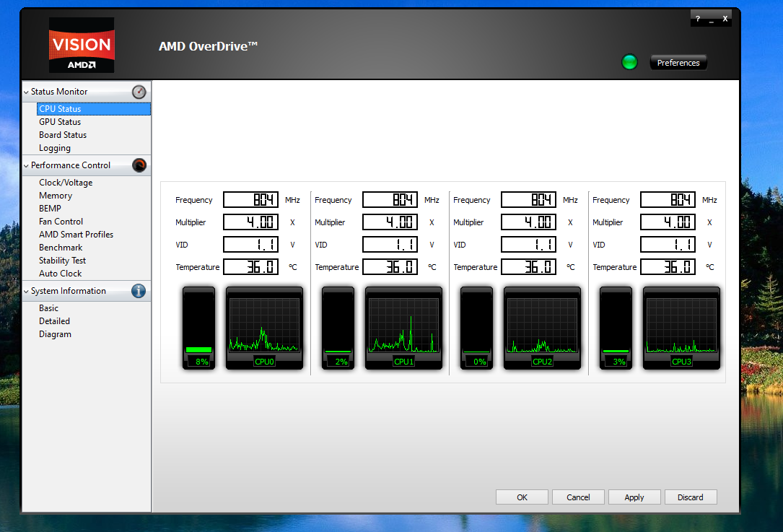This screenshot has height=532, width=783.
Task: Go to Clock/Voltage settings
Action: 66,183
